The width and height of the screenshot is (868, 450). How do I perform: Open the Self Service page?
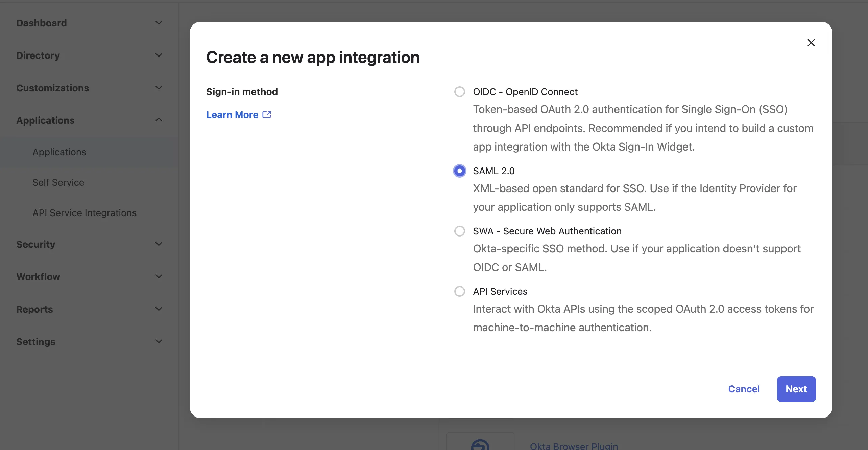tap(58, 182)
